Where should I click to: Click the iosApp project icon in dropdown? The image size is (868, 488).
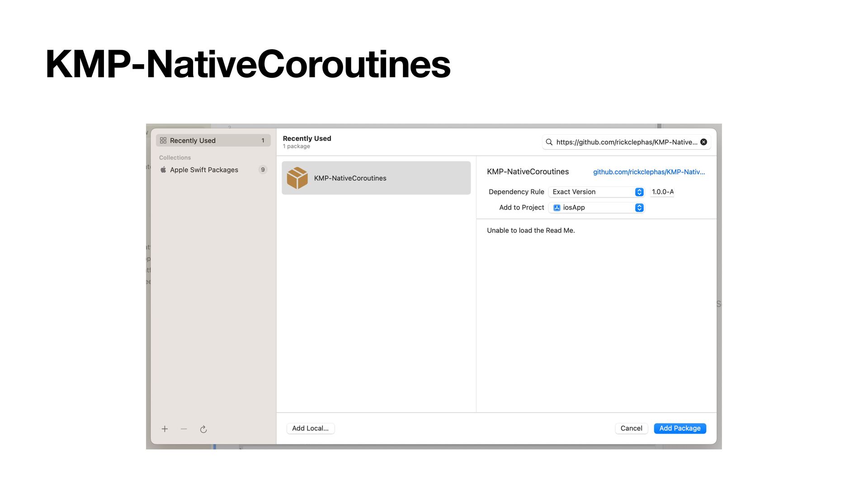coord(557,208)
